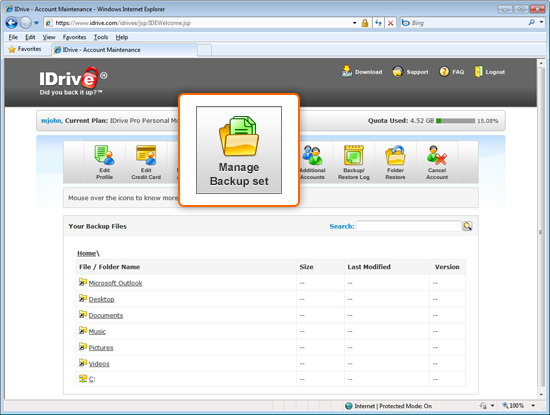Viewport: 550px width, 415px height.
Task: Open the Bing search provider dropdown
Action: click(x=541, y=22)
